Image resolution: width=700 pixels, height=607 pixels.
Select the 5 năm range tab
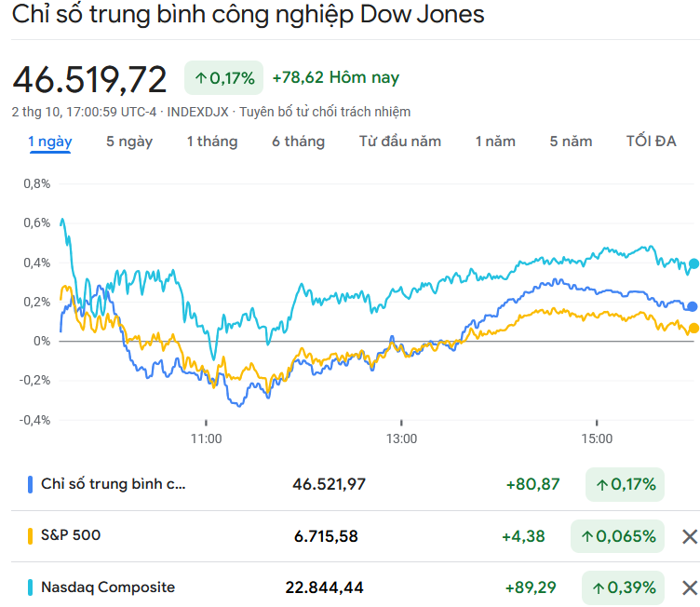tap(571, 142)
